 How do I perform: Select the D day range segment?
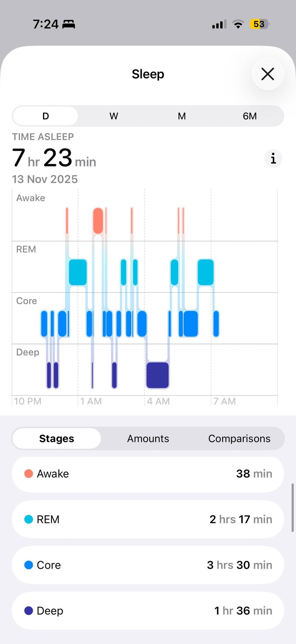(x=46, y=116)
